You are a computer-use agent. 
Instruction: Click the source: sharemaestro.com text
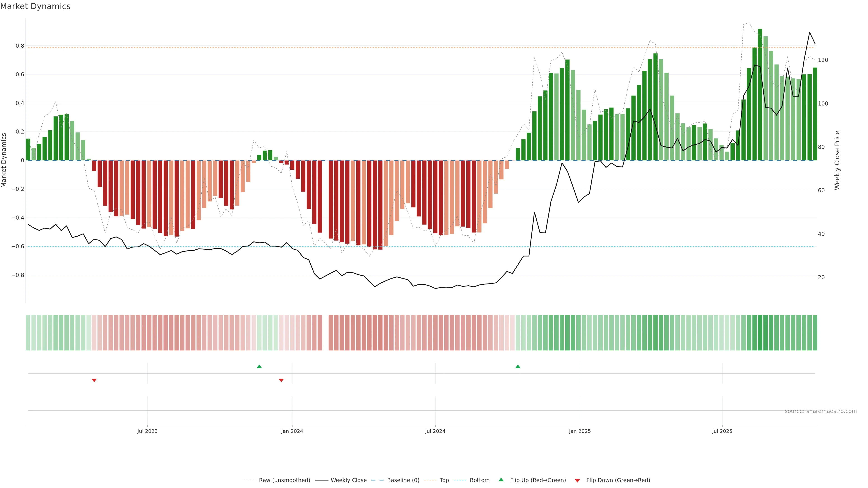pos(821,411)
